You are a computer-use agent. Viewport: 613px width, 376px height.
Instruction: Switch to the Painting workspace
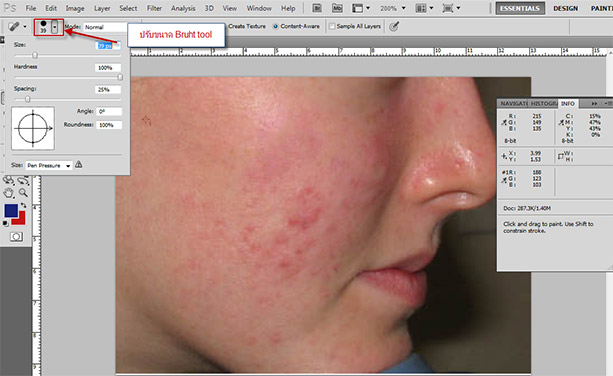tap(601, 8)
